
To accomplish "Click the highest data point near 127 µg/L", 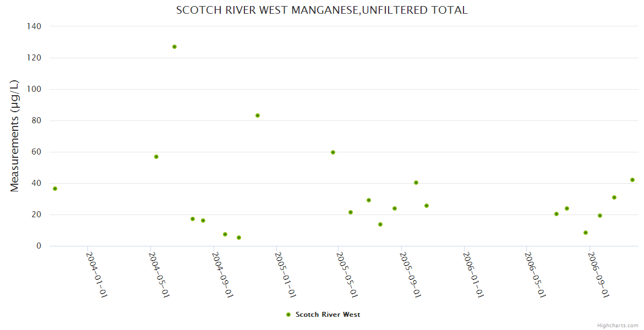I will pyautogui.click(x=174, y=47).
